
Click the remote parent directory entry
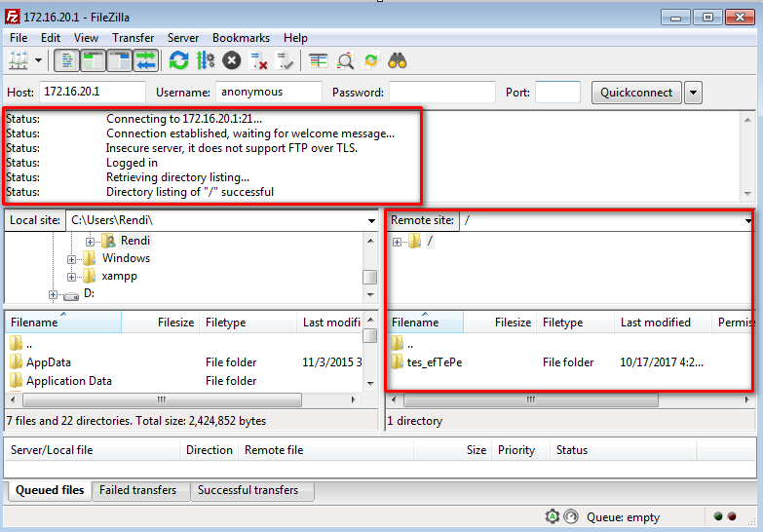point(410,344)
